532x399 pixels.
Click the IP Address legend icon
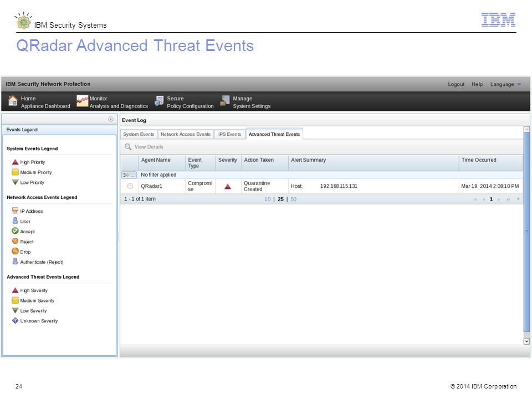tap(16, 211)
